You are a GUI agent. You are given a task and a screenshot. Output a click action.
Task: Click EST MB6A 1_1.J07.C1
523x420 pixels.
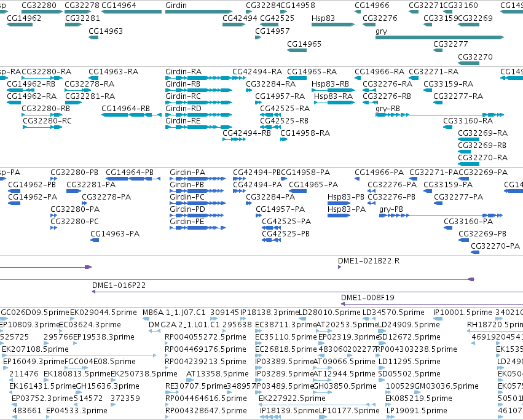174,313
